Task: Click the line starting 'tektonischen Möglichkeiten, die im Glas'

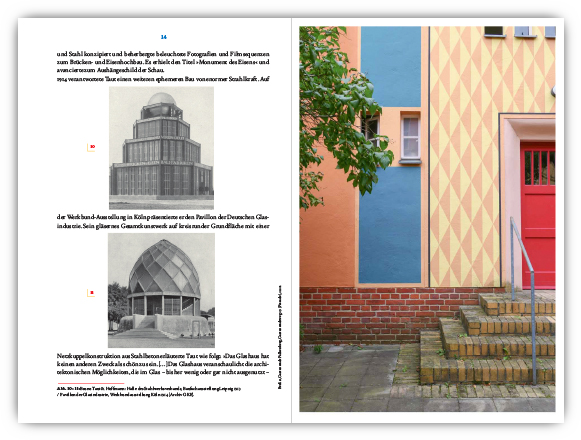Action: pyautogui.click(x=163, y=372)
